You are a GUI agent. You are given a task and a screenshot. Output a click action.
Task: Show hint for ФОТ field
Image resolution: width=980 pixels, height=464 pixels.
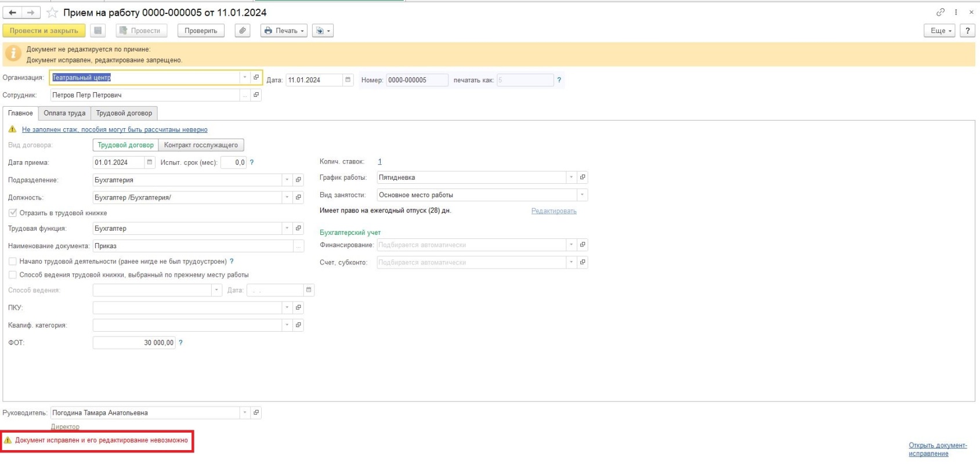point(180,343)
